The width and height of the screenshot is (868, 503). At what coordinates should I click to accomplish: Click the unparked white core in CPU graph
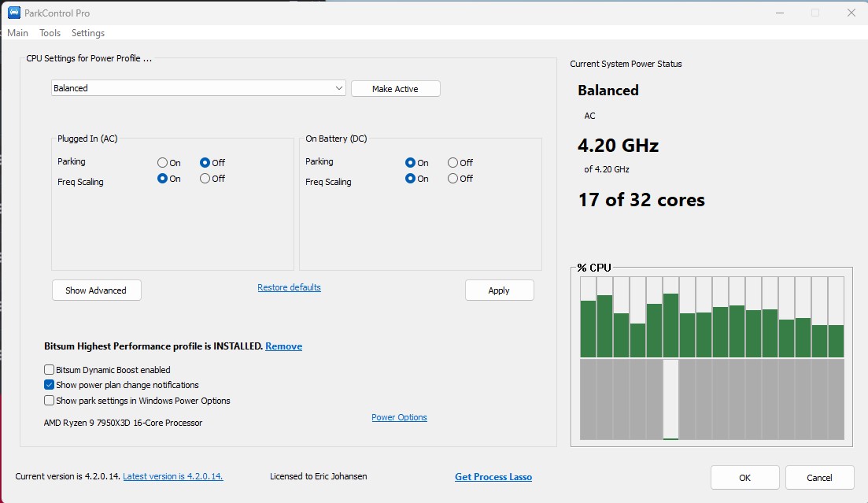pyautogui.click(x=670, y=399)
